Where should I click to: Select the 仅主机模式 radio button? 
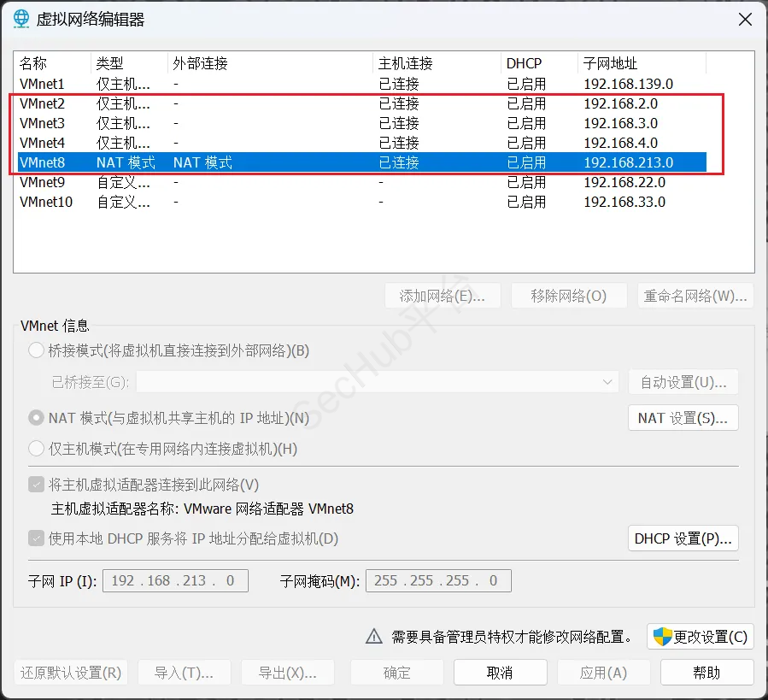(36, 449)
